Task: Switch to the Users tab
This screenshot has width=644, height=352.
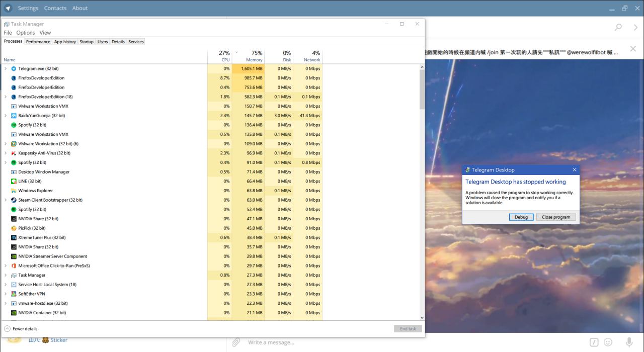Action: point(103,42)
